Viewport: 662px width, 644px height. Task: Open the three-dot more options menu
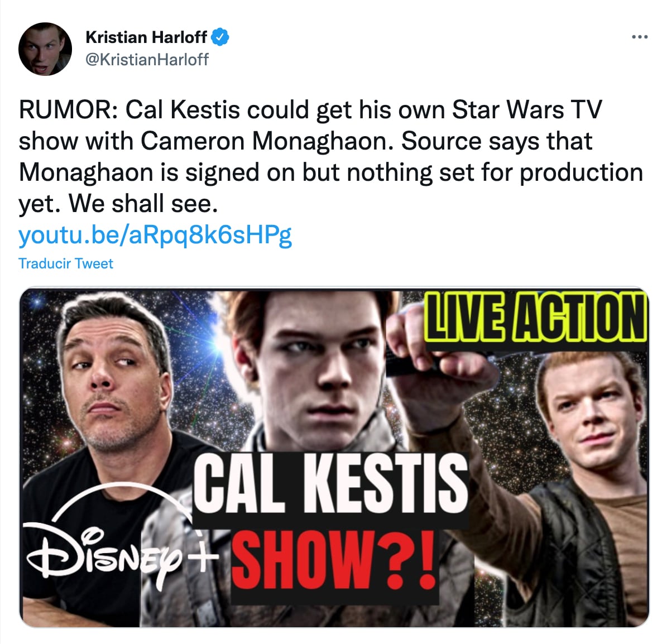(639, 37)
